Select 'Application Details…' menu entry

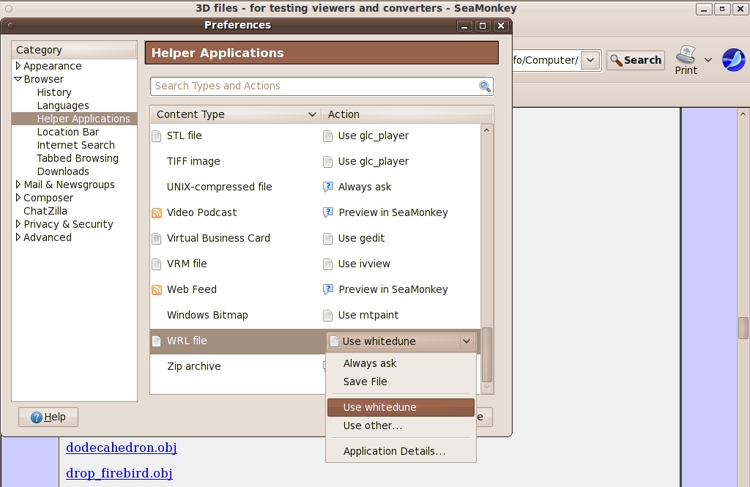(394, 451)
